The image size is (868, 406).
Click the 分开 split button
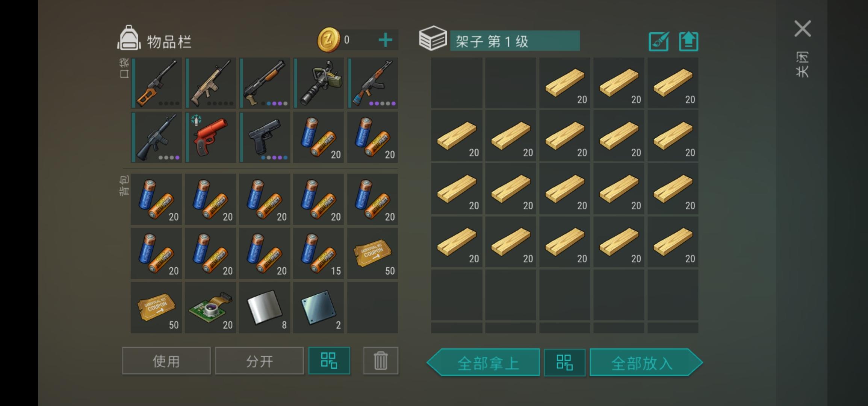(x=259, y=361)
